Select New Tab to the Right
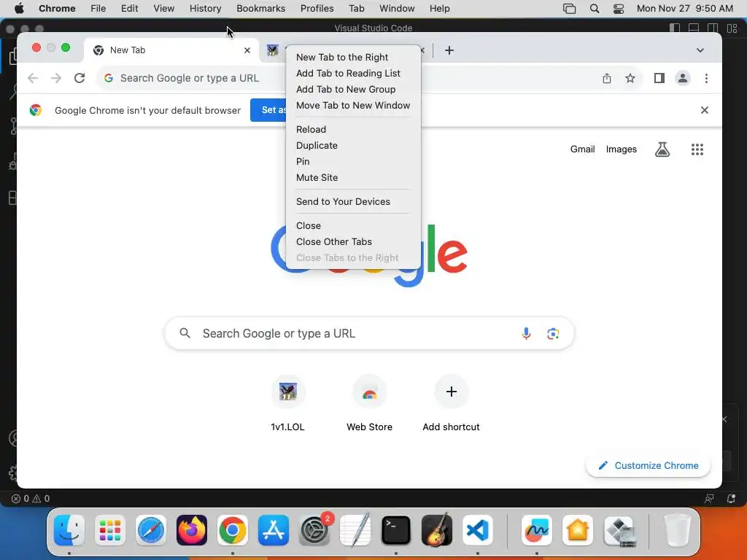Viewport: 747px width, 560px height. click(x=342, y=57)
